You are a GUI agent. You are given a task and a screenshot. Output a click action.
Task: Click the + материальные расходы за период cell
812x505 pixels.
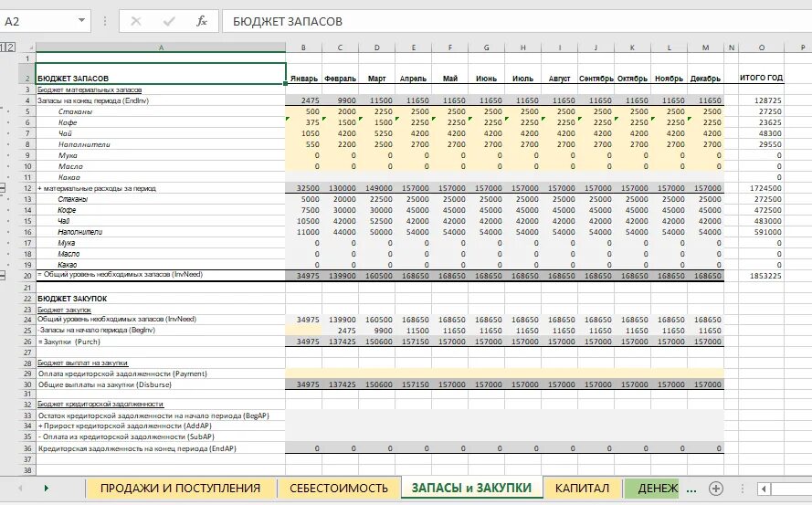pyautogui.click(x=161, y=188)
